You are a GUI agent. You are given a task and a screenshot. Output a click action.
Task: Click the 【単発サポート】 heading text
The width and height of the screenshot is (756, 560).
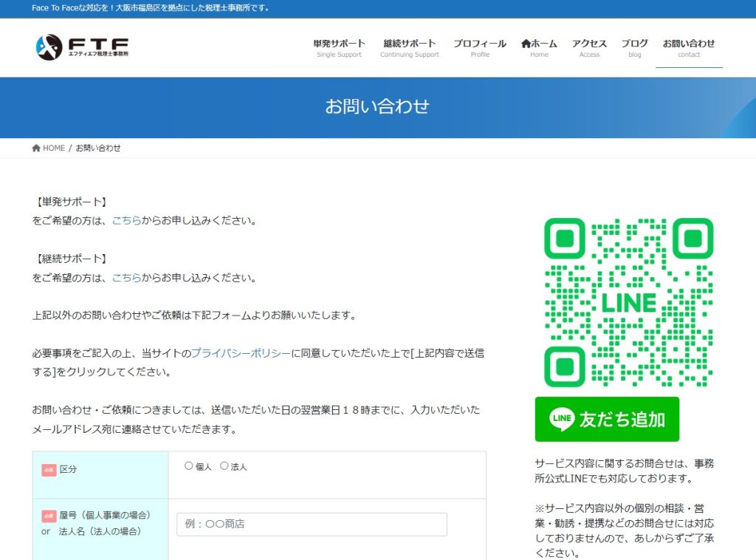tap(71, 202)
